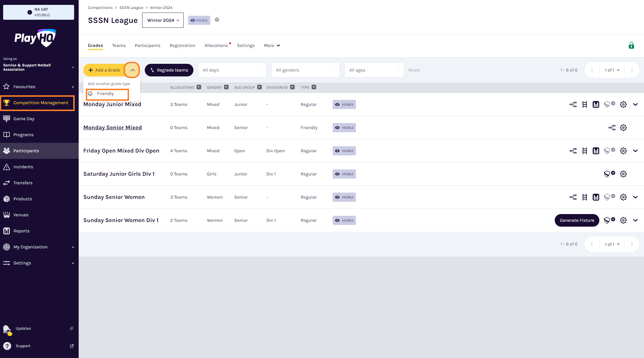Click the NA UAT info icon
Screen dimensions: 644x358
tap(29, 12)
